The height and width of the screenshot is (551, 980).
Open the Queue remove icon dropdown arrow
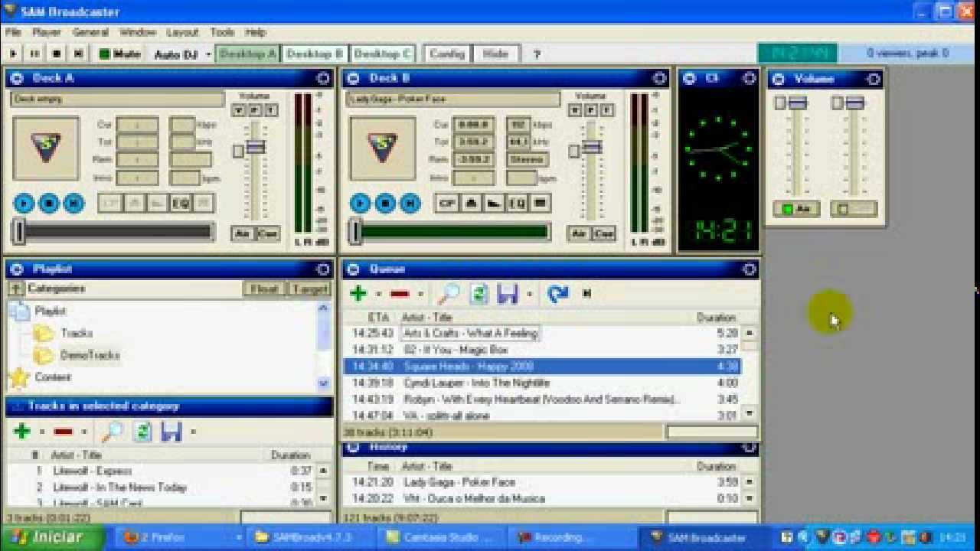420,294
